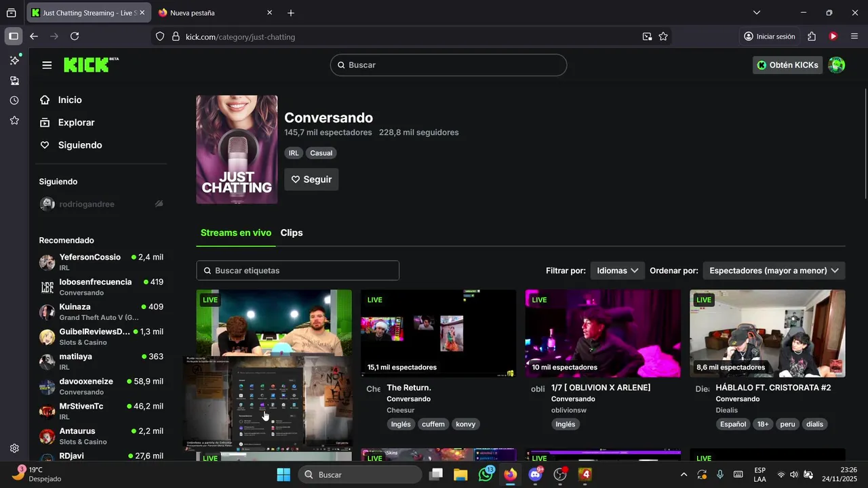The image size is (868, 488).
Task: Switch to Nueva pestaña tab
Action: [x=216, y=13]
